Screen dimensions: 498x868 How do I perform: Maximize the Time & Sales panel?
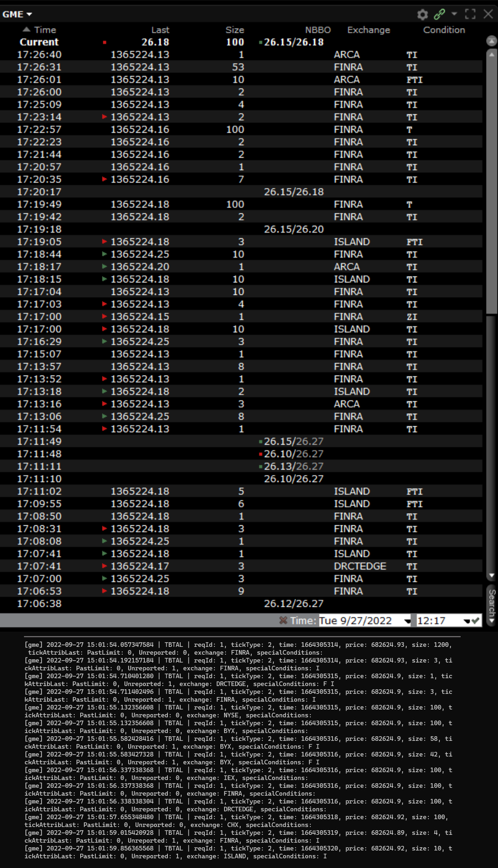click(470, 14)
